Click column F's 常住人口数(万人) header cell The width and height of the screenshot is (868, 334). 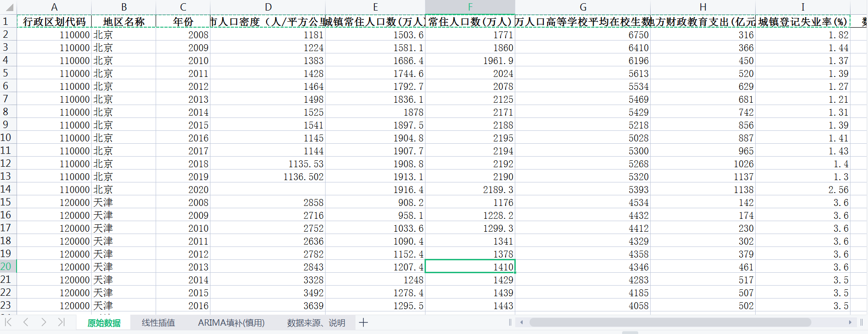[470, 22]
